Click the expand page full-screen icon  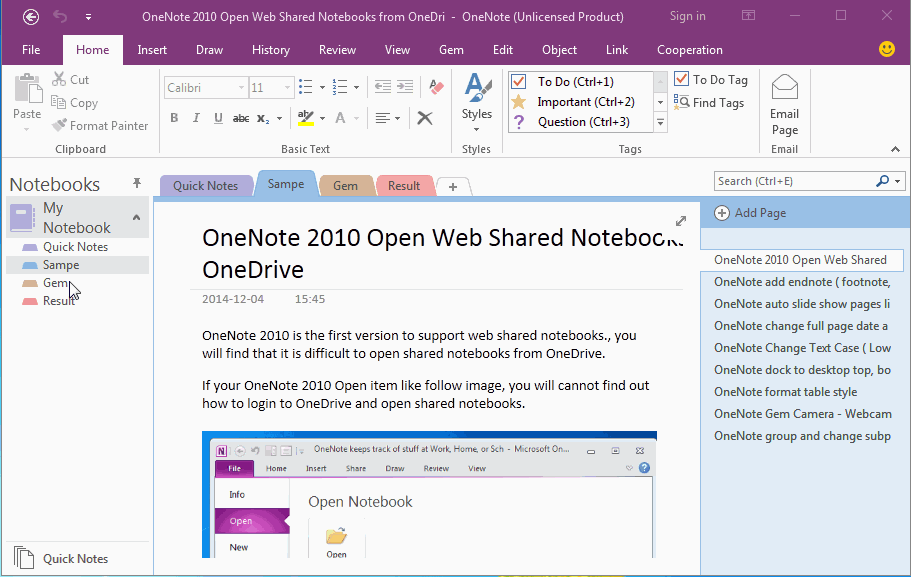pyautogui.click(x=681, y=221)
